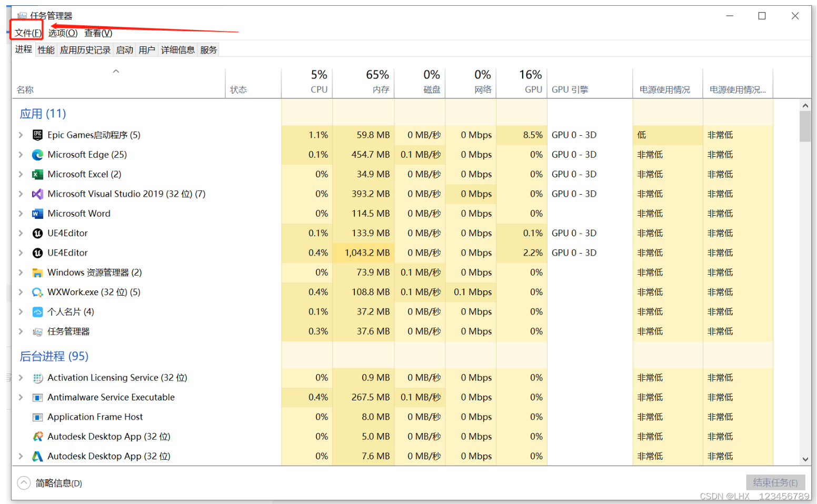Select the Visual Studio 2019 icon
This screenshot has height=504, width=817.
click(37, 194)
